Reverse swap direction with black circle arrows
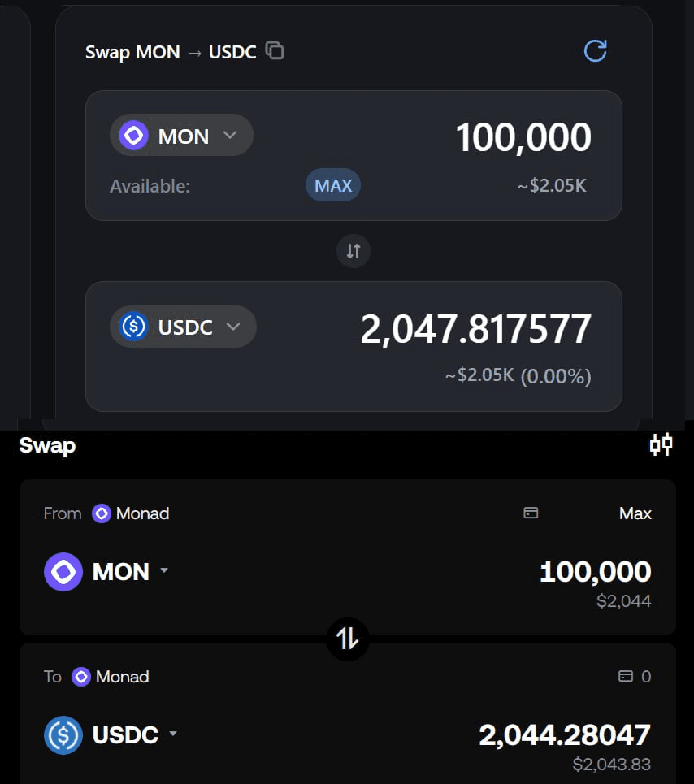694x784 pixels. [348, 639]
